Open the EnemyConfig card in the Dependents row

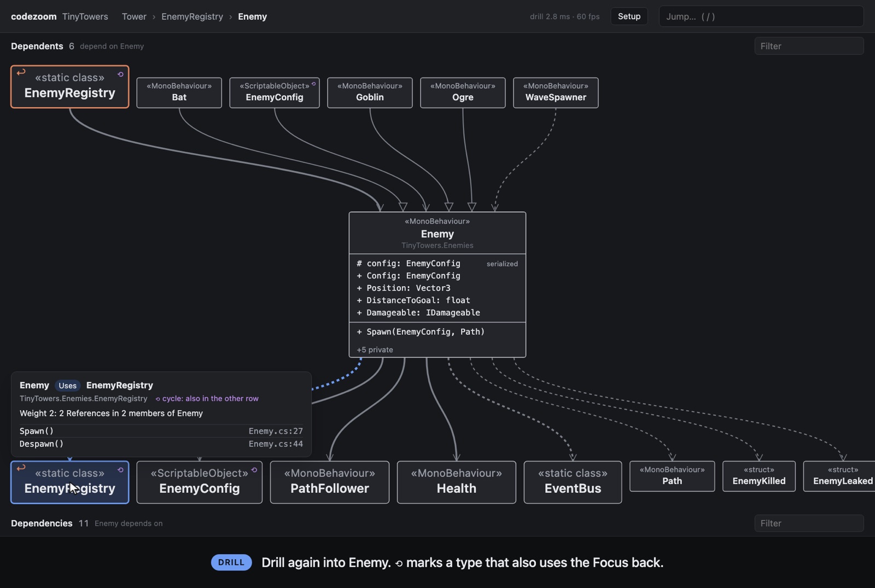point(275,92)
